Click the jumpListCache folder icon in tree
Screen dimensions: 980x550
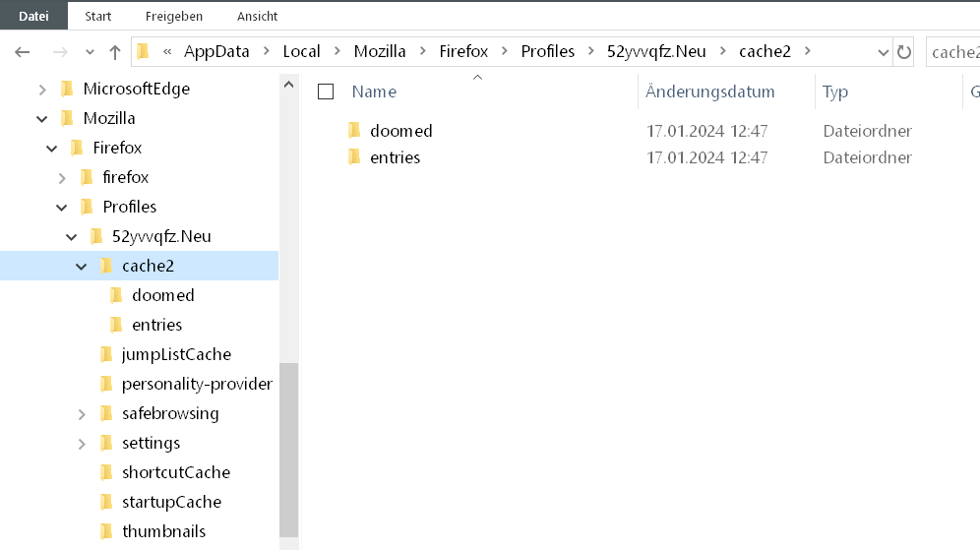click(x=106, y=354)
